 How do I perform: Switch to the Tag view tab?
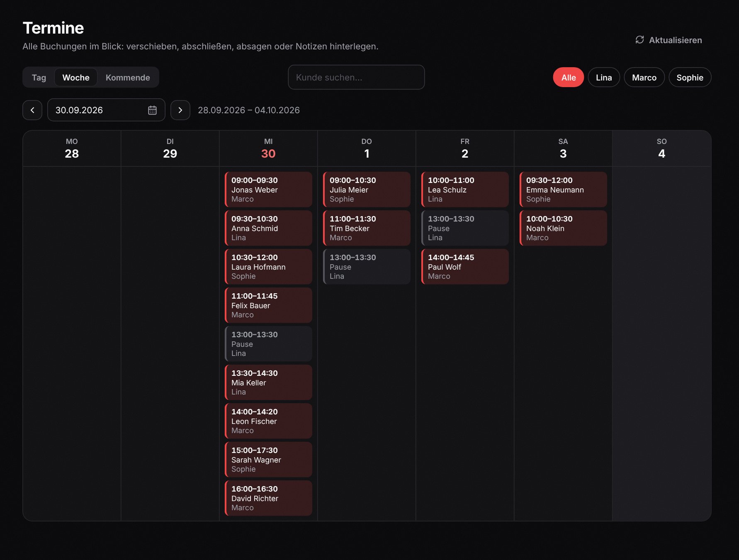coord(39,78)
